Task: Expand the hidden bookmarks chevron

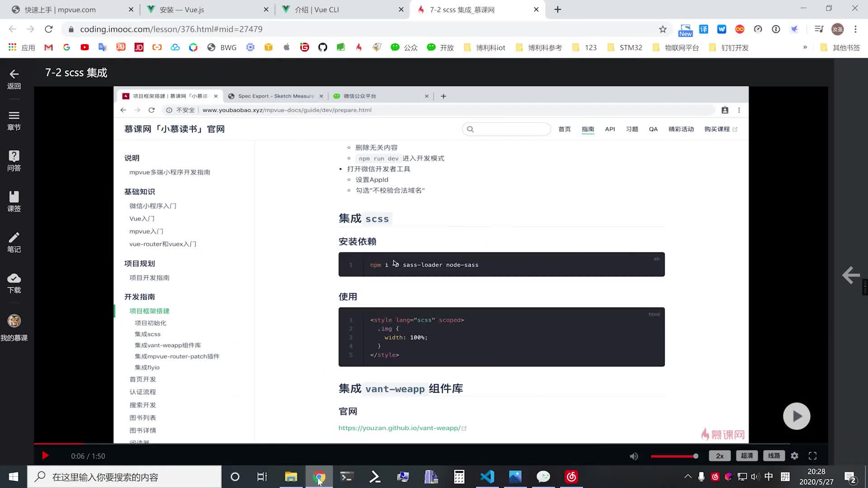Action: click(805, 47)
